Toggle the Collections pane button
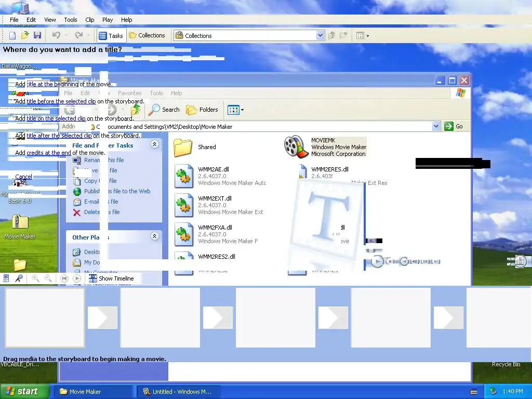This screenshot has height=399, width=532. click(x=147, y=35)
